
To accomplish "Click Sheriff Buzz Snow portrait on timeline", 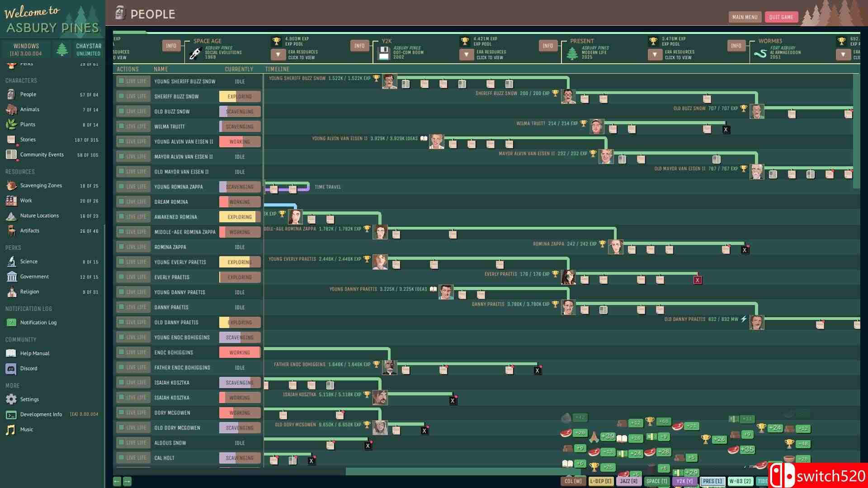I will pyautogui.click(x=568, y=96).
